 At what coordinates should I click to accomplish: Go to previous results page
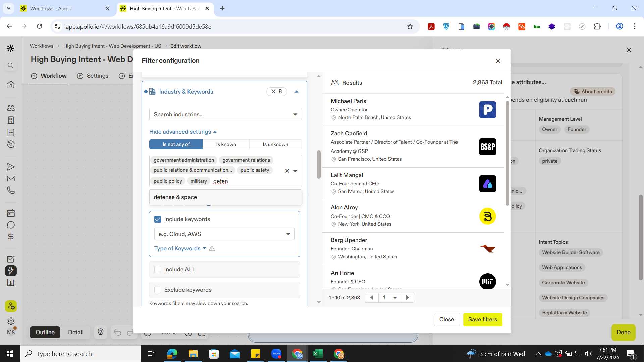[x=372, y=298]
